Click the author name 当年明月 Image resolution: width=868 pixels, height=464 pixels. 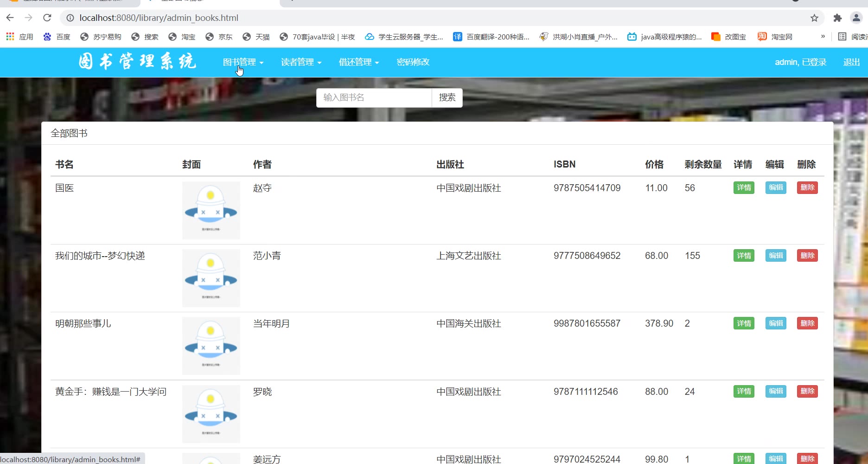pos(271,323)
